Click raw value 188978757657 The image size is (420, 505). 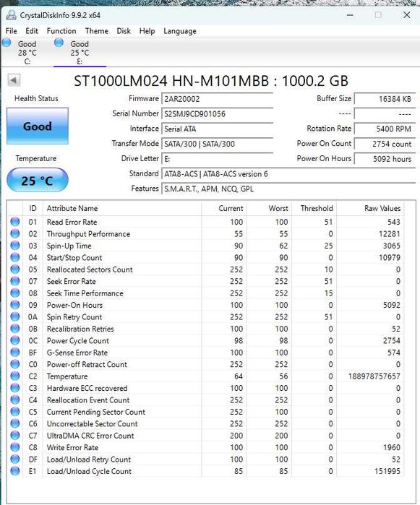click(374, 376)
